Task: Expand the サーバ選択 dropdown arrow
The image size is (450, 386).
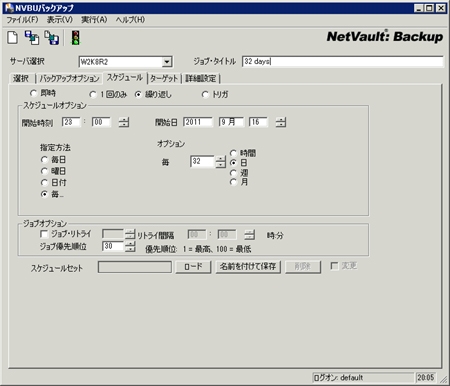Action: pos(167,62)
